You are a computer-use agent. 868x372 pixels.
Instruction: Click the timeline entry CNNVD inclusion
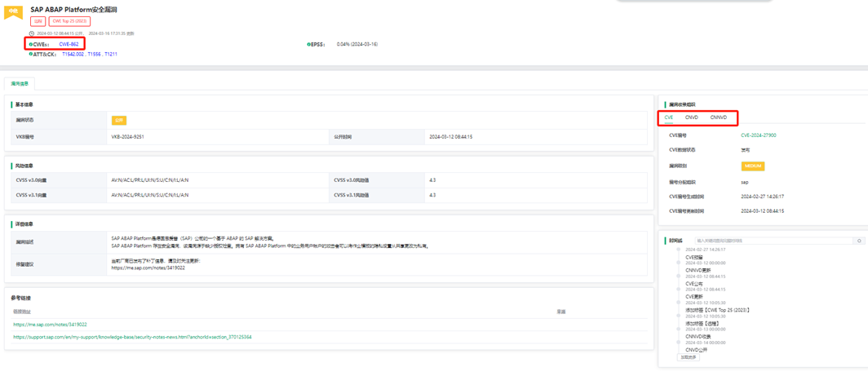point(697,336)
